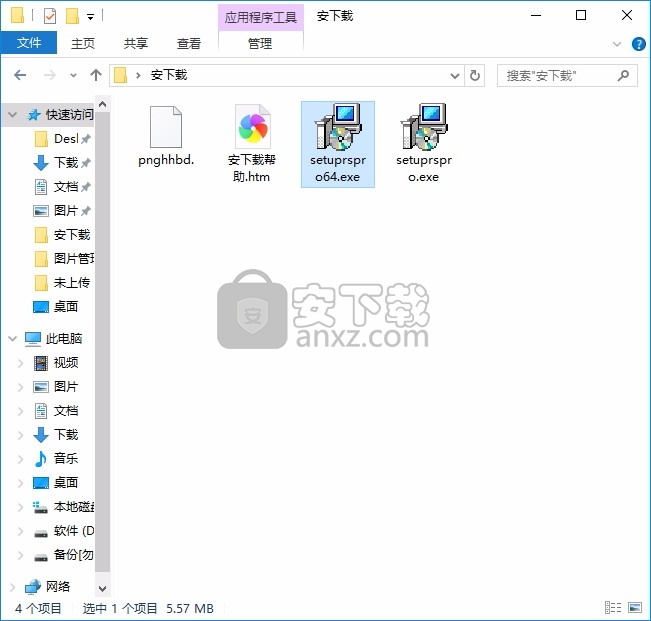
Task: Open 图片 under 此电脑
Action: [x=66, y=387]
